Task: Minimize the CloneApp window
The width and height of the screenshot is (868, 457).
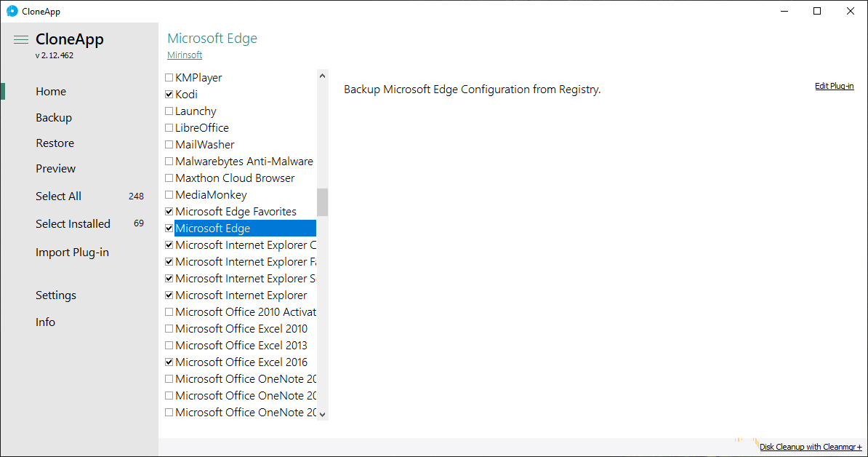Action: 784,11
